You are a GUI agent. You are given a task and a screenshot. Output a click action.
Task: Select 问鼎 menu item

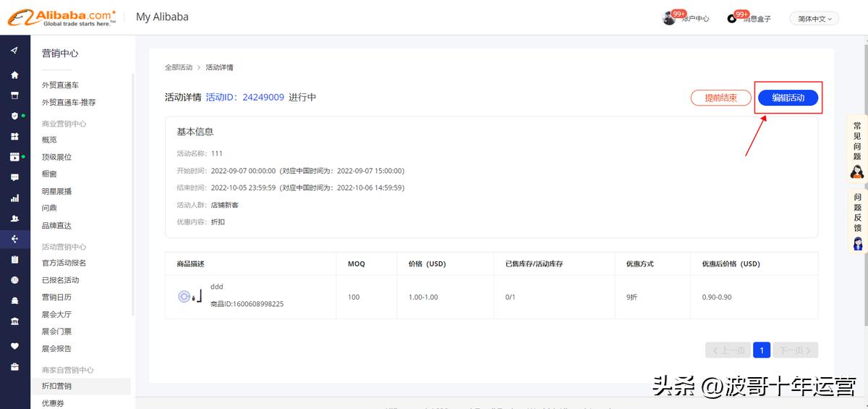[49, 208]
